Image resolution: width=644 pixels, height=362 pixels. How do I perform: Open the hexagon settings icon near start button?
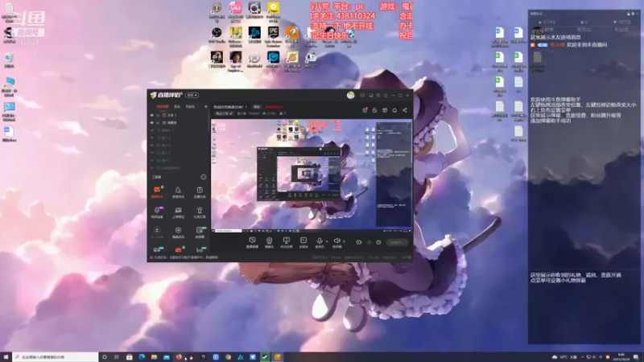point(378,242)
